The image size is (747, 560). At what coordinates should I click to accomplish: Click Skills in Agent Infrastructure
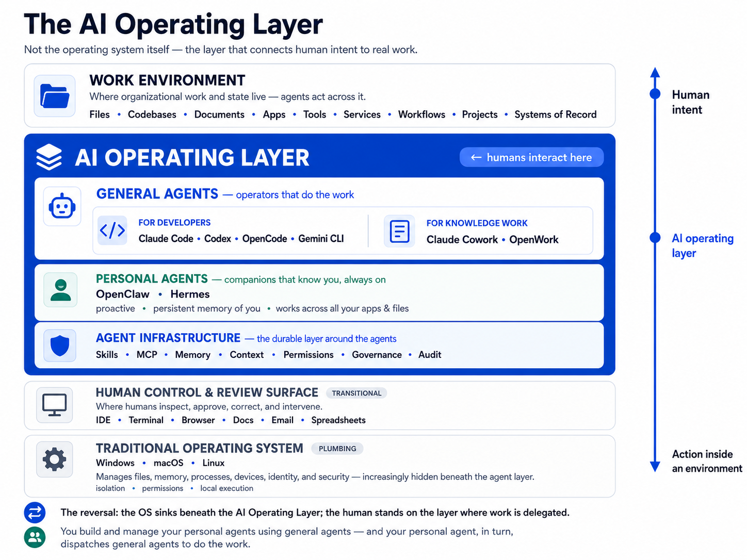[107, 355]
